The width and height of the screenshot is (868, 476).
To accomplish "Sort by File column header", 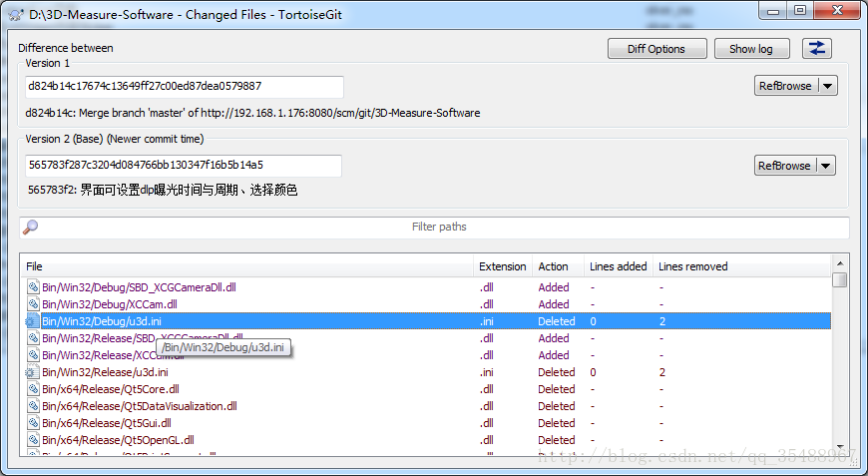I will [x=246, y=266].
